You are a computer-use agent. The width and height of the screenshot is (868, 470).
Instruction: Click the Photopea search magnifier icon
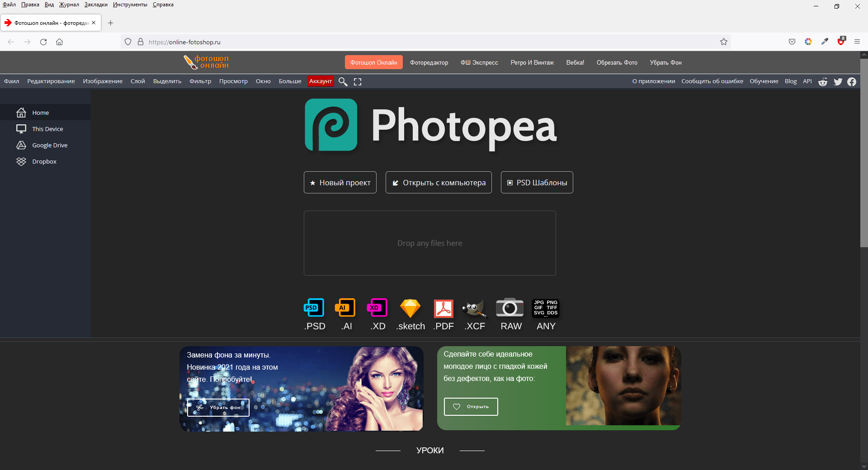tap(343, 82)
